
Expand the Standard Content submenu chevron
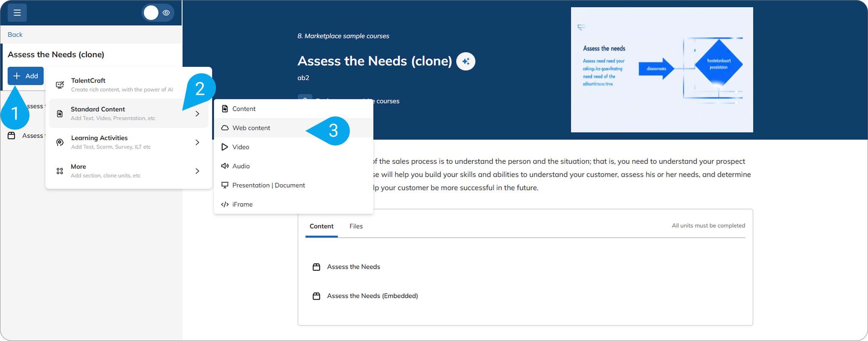(198, 114)
